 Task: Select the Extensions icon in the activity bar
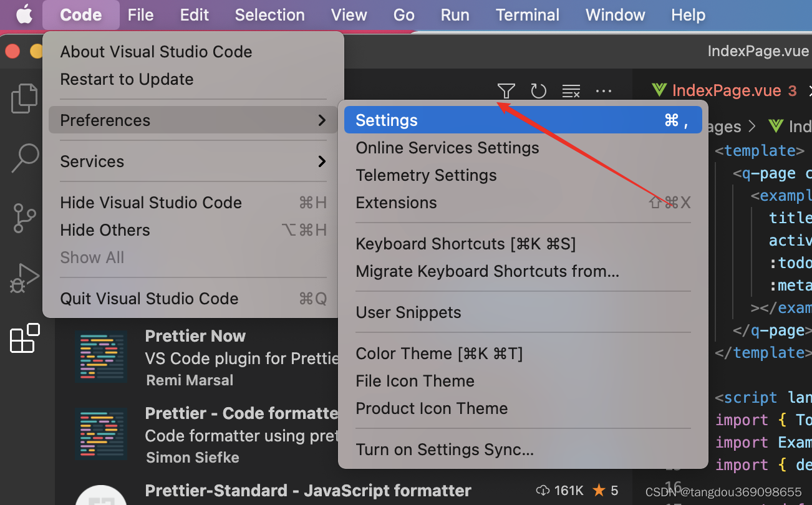pyautogui.click(x=24, y=338)
